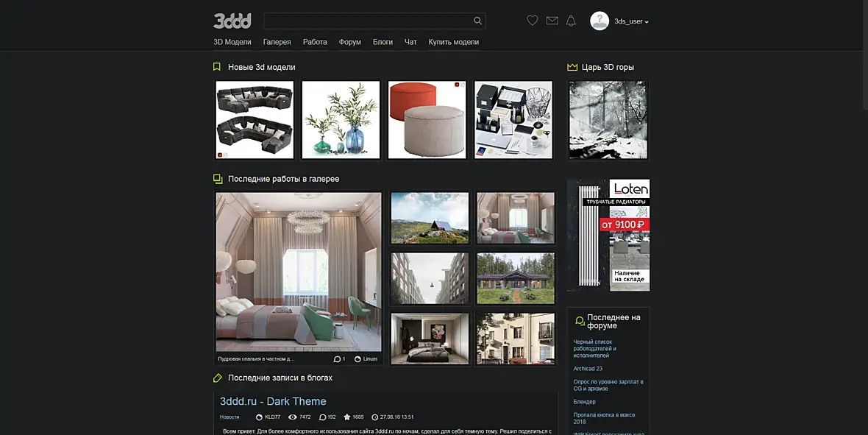Open the Последние записи в блогах heading
The height and width of the screenshot is (435, 868).
pyautogui.click(x=281, y=378)
